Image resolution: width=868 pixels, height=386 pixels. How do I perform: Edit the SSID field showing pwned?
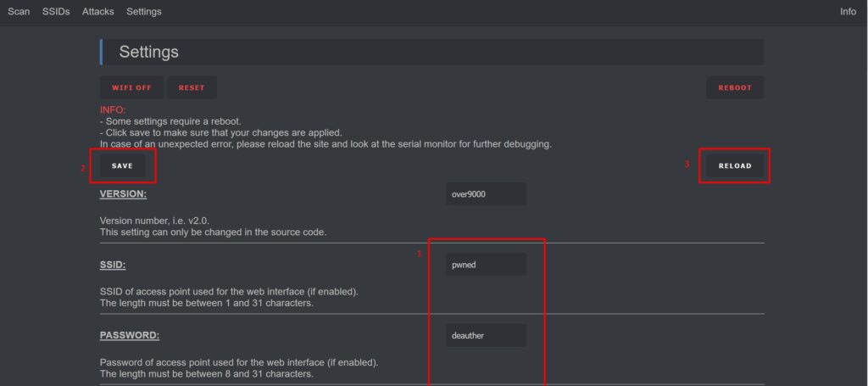click(486, 265)
